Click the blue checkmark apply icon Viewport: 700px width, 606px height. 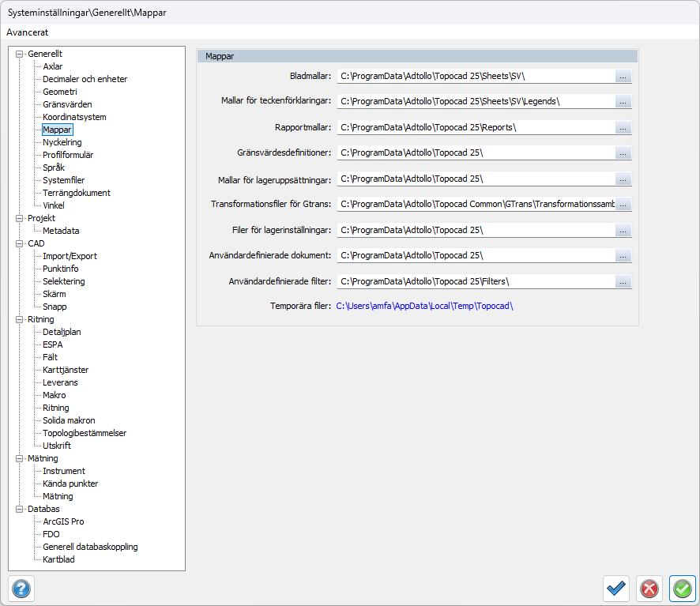616,589
